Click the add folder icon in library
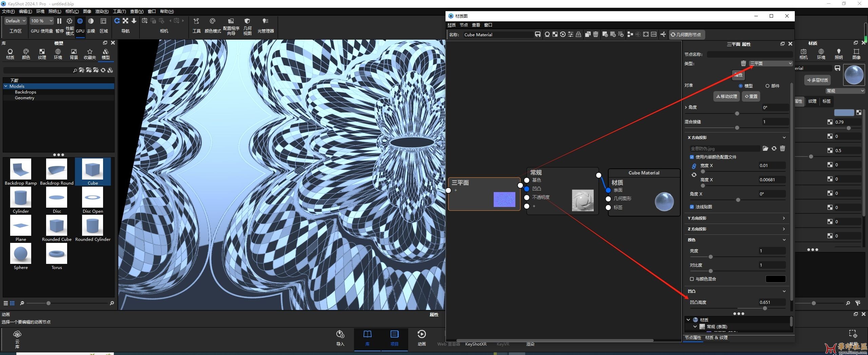This screenshot has width=868, height=355. click(x=82, y=70)
